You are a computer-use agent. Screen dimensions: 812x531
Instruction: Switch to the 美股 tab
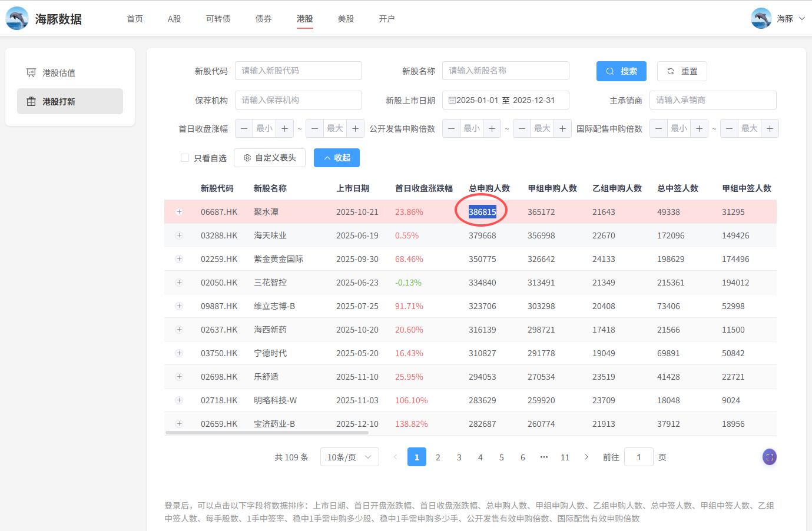[x=346, y=19]
